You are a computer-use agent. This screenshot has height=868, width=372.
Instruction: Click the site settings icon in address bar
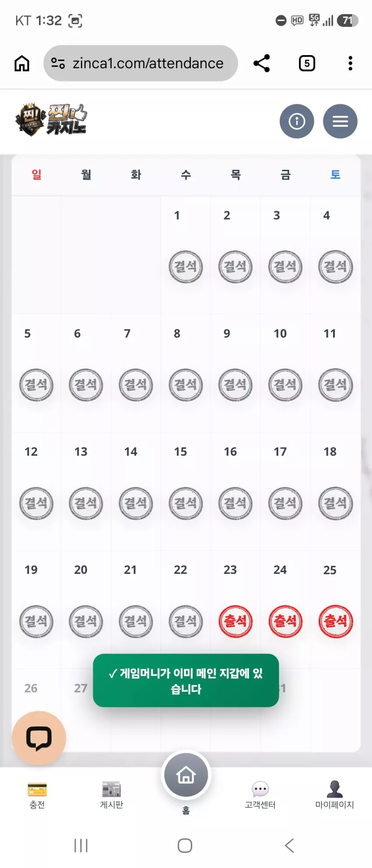[x=58, y=63]
